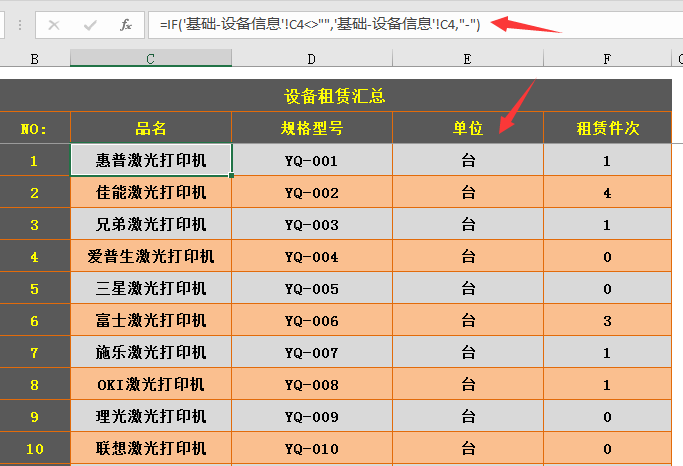Click the 台 unit cell in row YQ-001
Viewport: 683px width, 466px height.
point(468,160)
